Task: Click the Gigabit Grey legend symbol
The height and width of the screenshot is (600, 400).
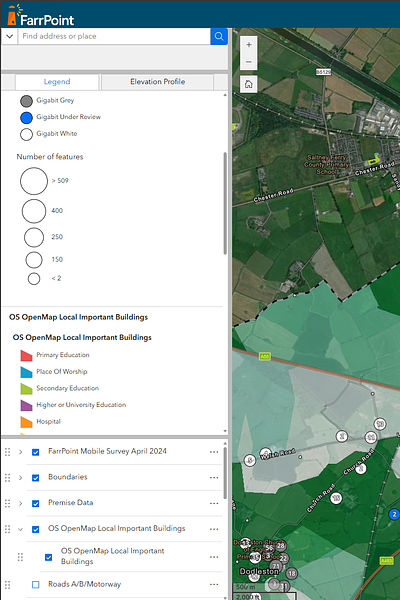Action: click(26, 101)
